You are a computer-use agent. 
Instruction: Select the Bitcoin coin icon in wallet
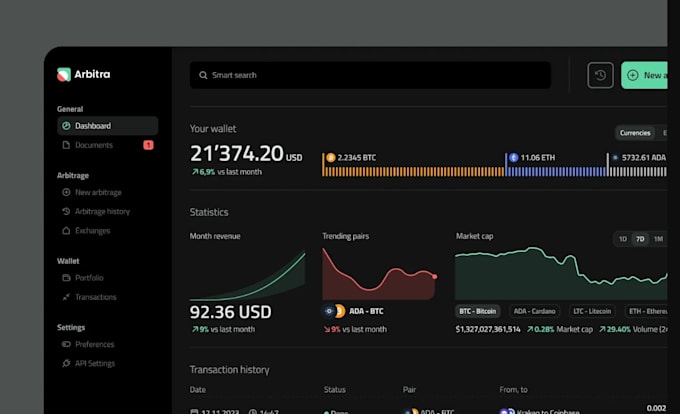(x=330, y=157)
